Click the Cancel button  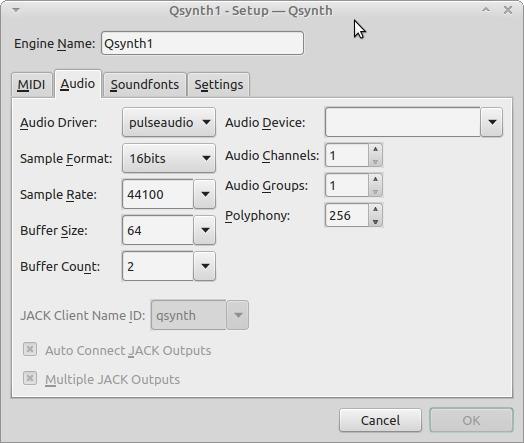tap(380, 420)
